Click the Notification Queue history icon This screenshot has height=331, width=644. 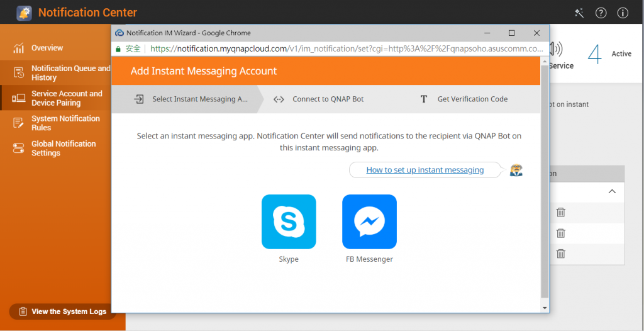18,73
